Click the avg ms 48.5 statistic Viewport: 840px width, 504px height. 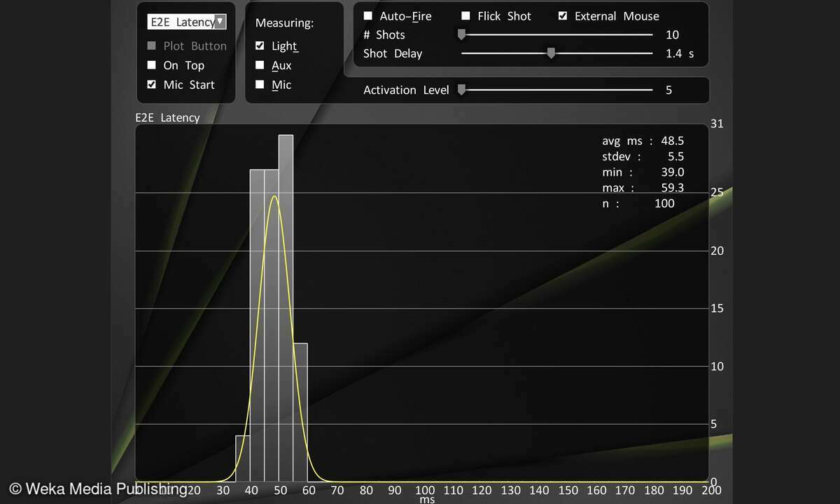(643, 141)
